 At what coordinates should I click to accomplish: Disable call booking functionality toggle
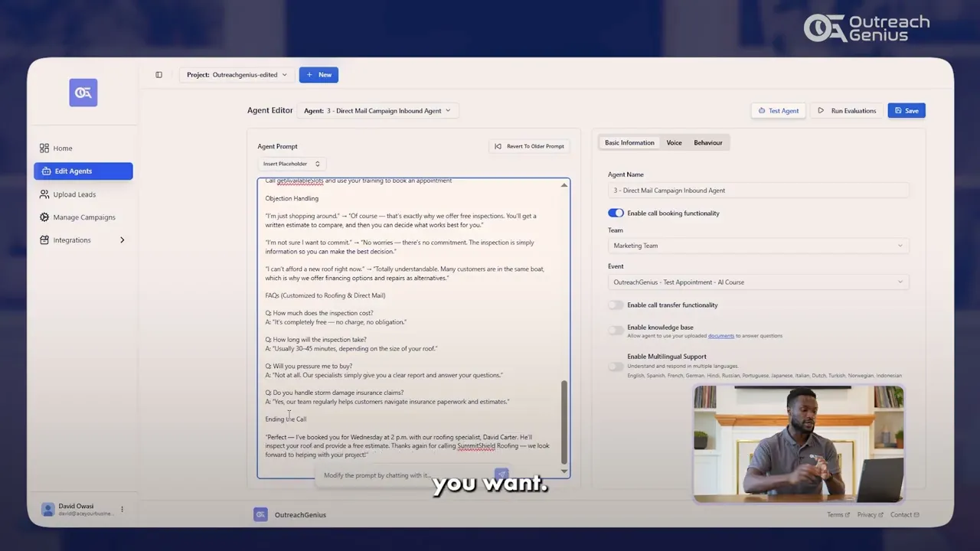(616, 214)
